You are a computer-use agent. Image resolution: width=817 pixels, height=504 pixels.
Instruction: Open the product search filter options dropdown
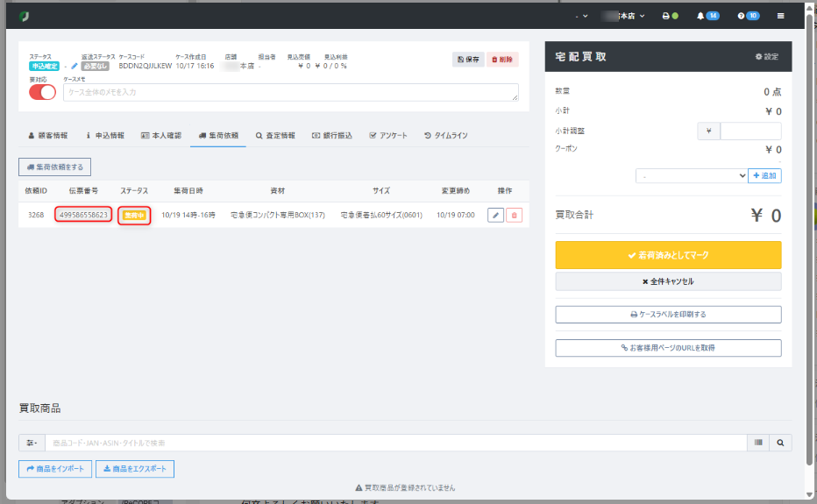[x=32, y=443]
